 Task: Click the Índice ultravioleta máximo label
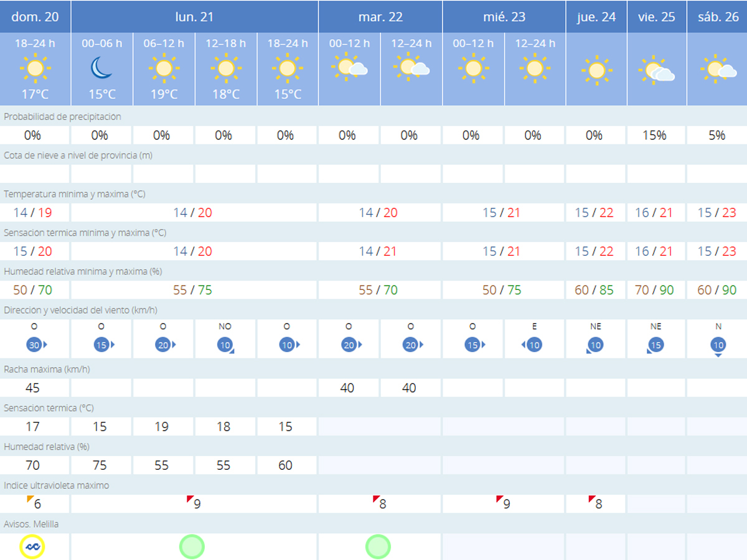tap(57, 485)
